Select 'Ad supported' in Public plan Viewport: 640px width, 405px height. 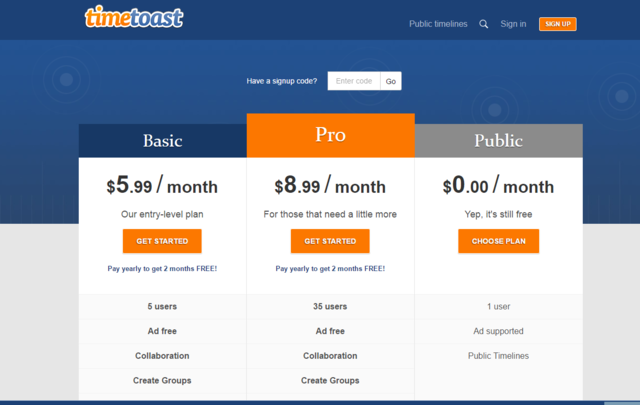pyautogui.click(x=498, y=331)
